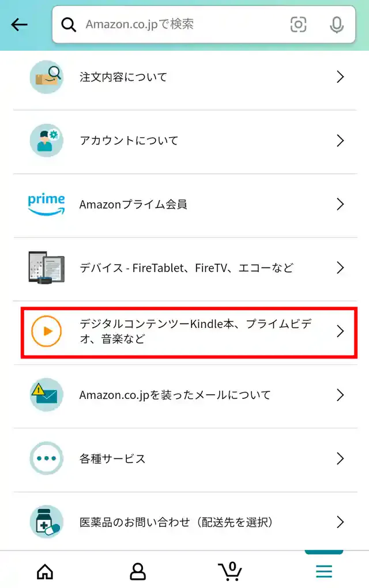The height and width of the screenshot is (588, 369).
Task: Switch to the profile tab
Action: [x=137, y=571]
